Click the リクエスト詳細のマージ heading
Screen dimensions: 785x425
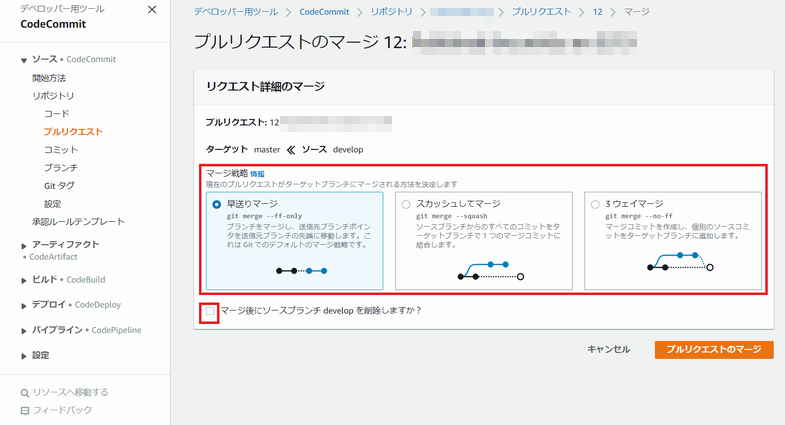coord(265,87)
